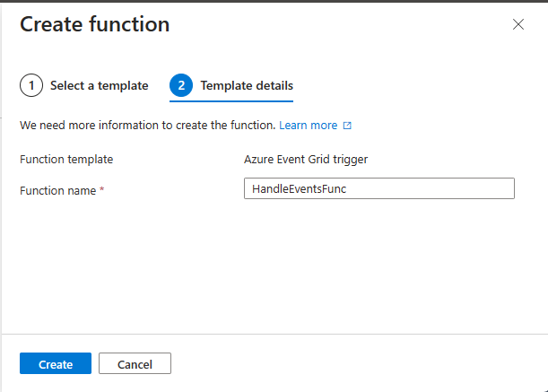
Task: Place cursor after HandleEventsFunc text
Action: pyautogui.click(x=347, y=189)
